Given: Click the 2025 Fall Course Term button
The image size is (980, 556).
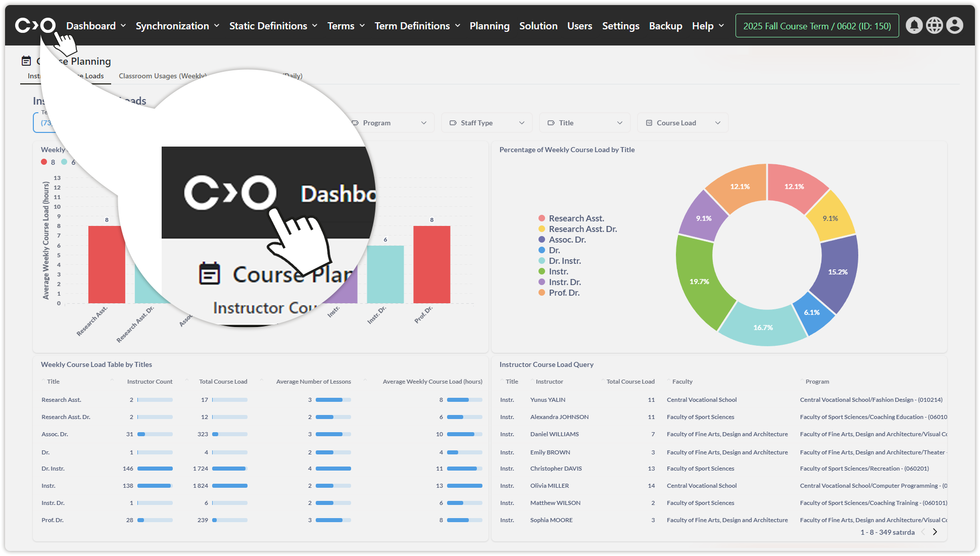Looking at the screenshot, I should [817, 26].
